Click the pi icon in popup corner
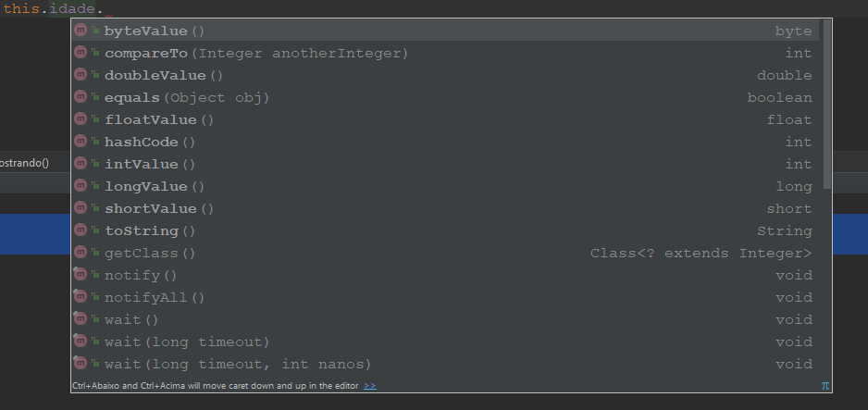 (825, 386)
